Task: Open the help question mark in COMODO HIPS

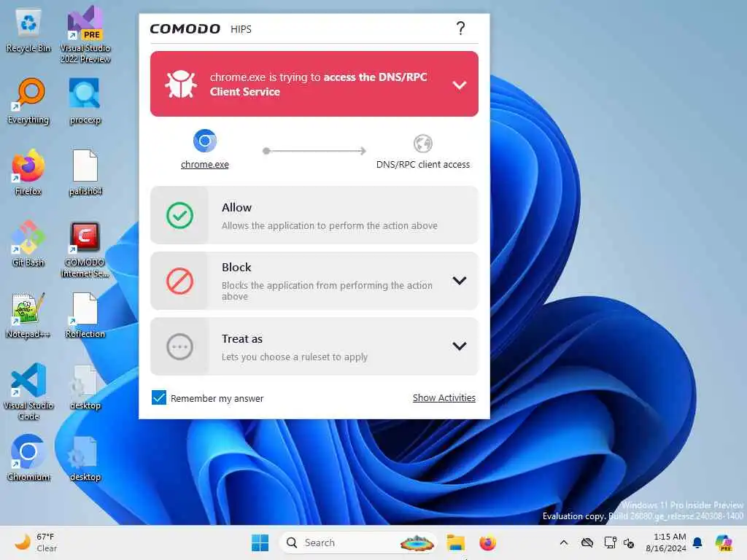Action: 460,28
